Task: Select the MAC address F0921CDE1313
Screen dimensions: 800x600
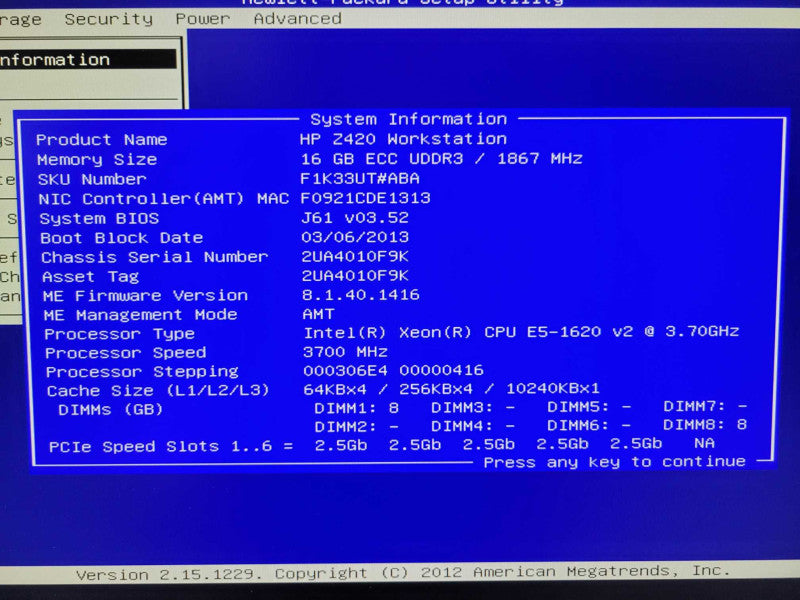Action: 365,198
